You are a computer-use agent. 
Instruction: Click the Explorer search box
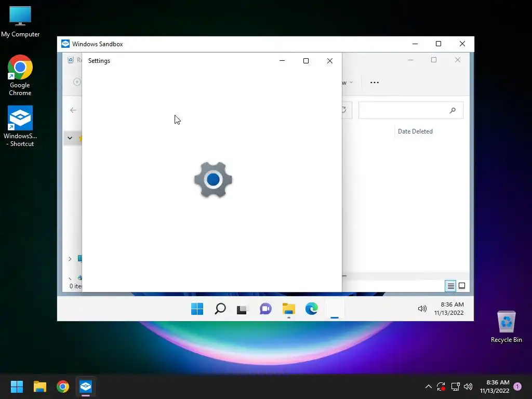(x=411, y=110)
